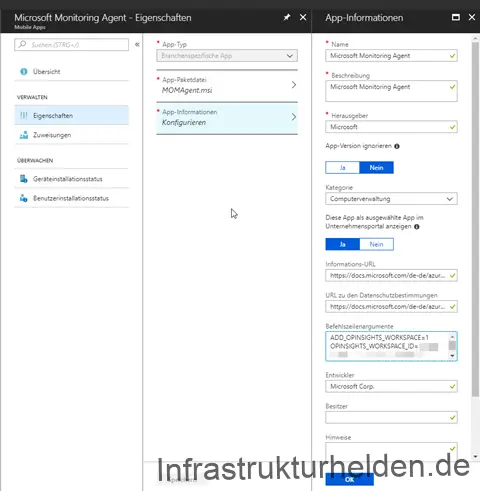
Task: Click the checkmark in Herausgeber field
Action: [452, 127]
